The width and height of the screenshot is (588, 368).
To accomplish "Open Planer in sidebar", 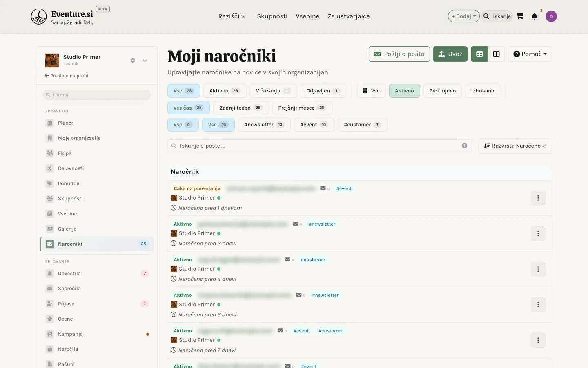I will click(97, 123).
